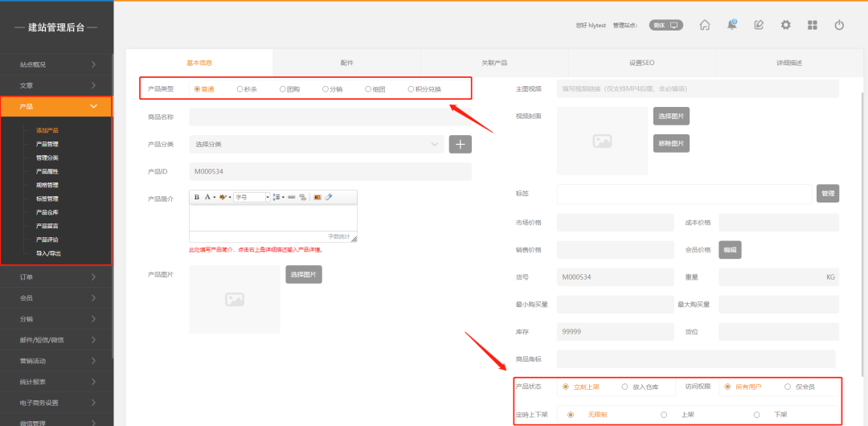868x426 pixels.
Task: Add new category with plus button
Action: pyautogui.click(x=461, y=144)
